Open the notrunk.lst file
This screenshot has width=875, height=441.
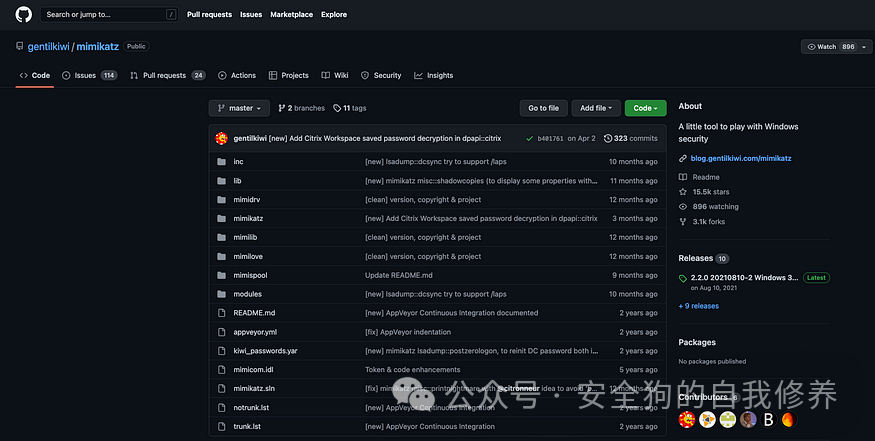pyautogui.click(x=251, y=408)
